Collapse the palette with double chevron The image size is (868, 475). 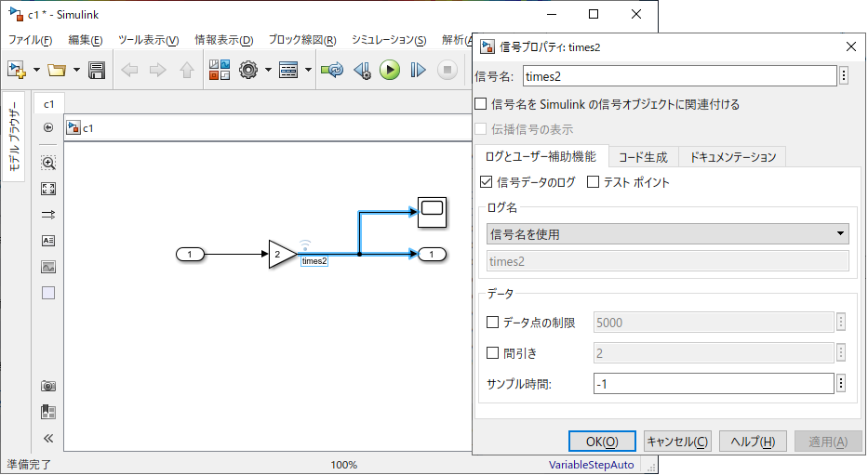48,439
